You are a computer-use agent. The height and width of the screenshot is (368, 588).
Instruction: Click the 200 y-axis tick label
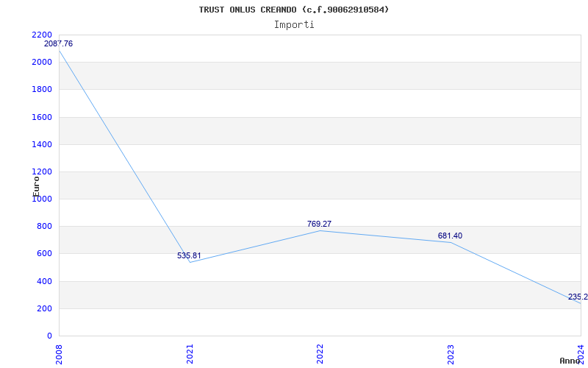[x=44, y=308]
